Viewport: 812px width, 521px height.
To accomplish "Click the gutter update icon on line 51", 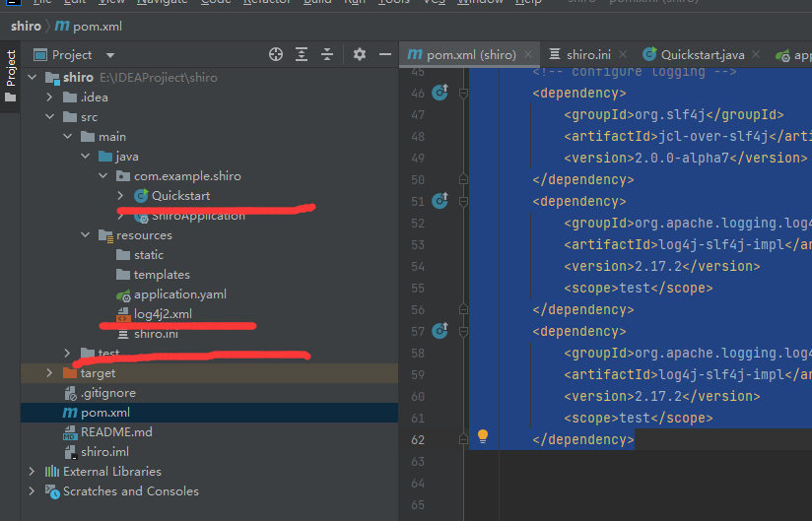I will point(440,201).
